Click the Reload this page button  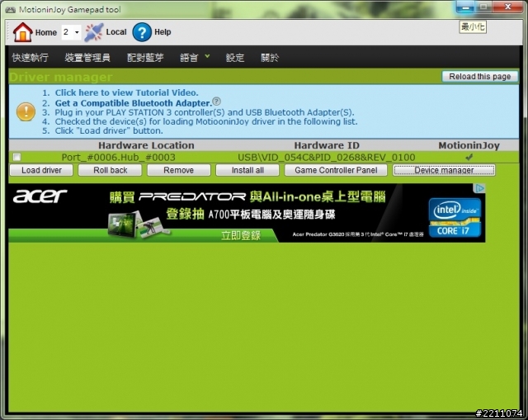pos(480,77)
